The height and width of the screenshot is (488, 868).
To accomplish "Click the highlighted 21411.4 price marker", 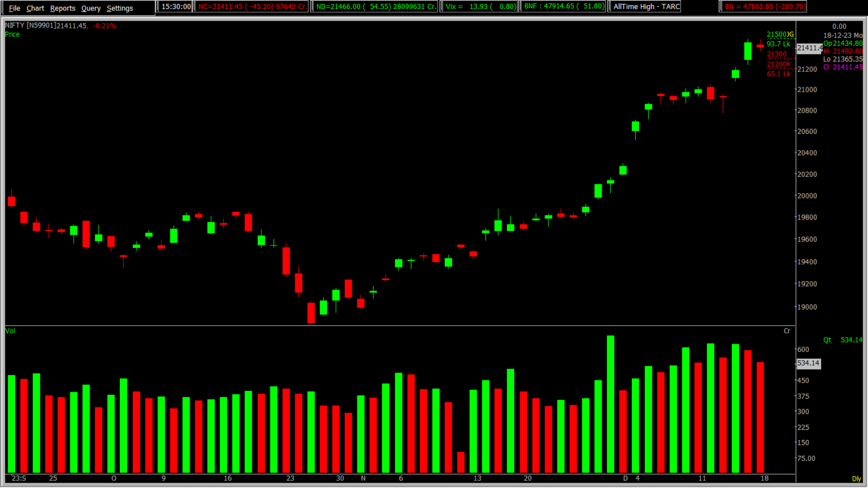I will pyautogui.click(x=809, y=48).
